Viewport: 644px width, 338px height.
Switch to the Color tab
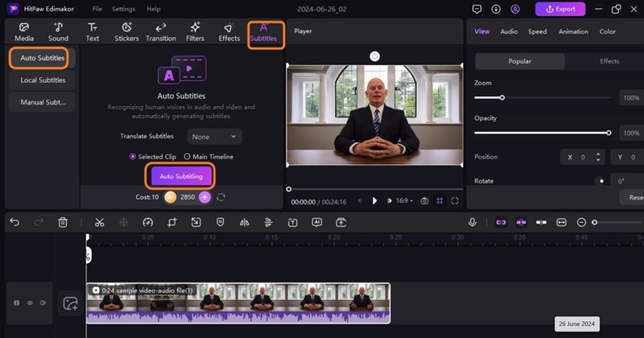[x=608, y=31]
